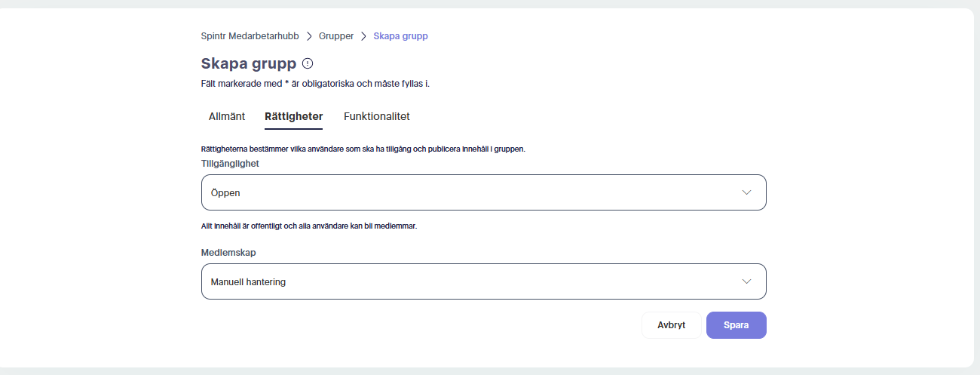Screen dimensions: 980x375
Task: Open the Funktionalitet tab
Action: (x=377, y=116)
